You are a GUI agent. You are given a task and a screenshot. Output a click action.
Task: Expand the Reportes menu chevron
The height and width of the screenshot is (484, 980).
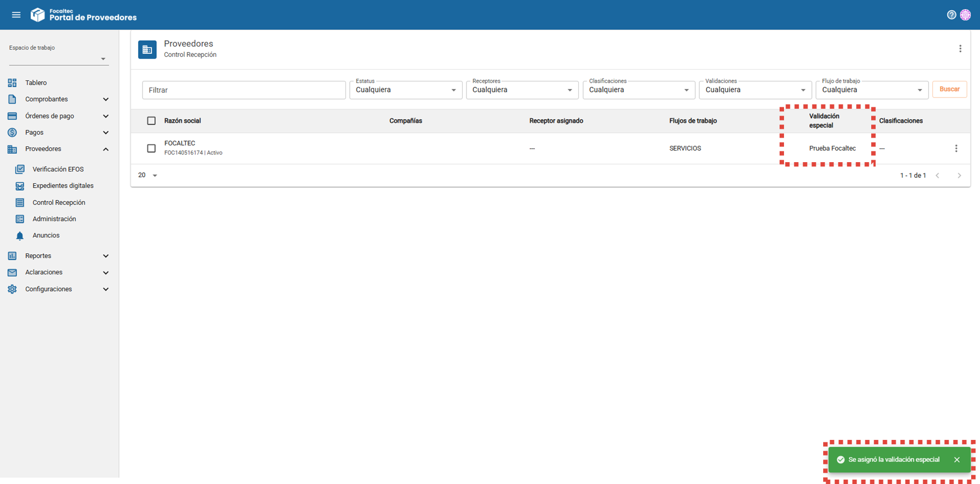106,256
